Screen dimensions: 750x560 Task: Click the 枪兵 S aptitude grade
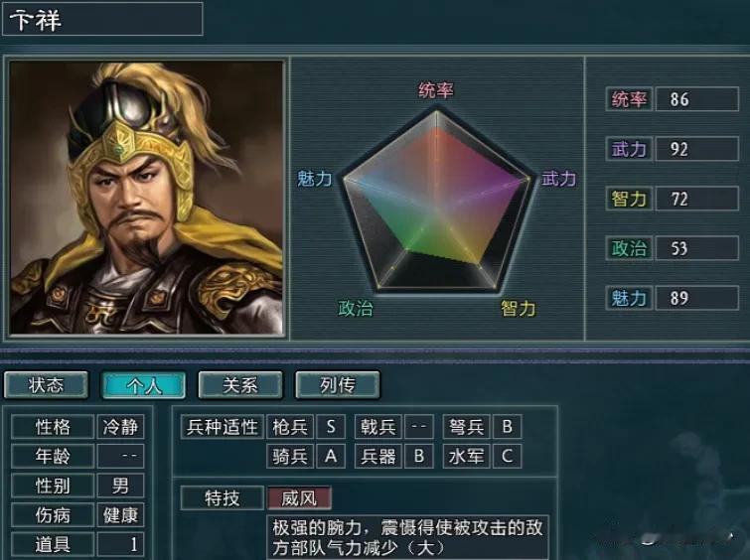point(331,427)
